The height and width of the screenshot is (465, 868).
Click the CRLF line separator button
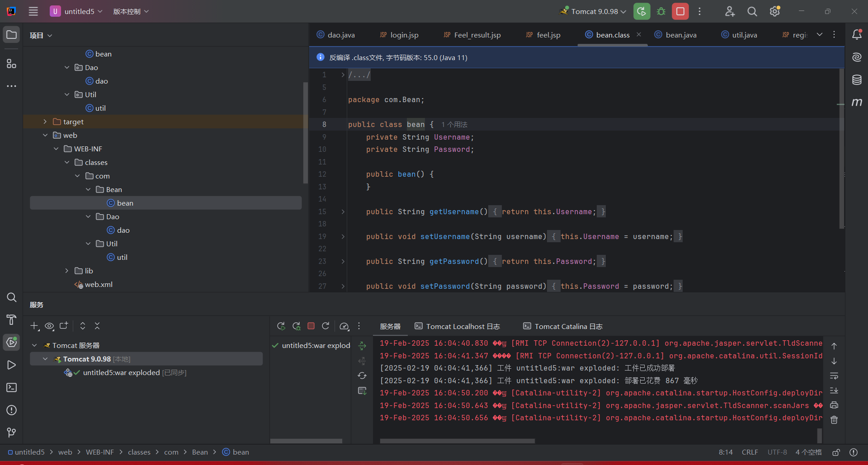(750, 452)
